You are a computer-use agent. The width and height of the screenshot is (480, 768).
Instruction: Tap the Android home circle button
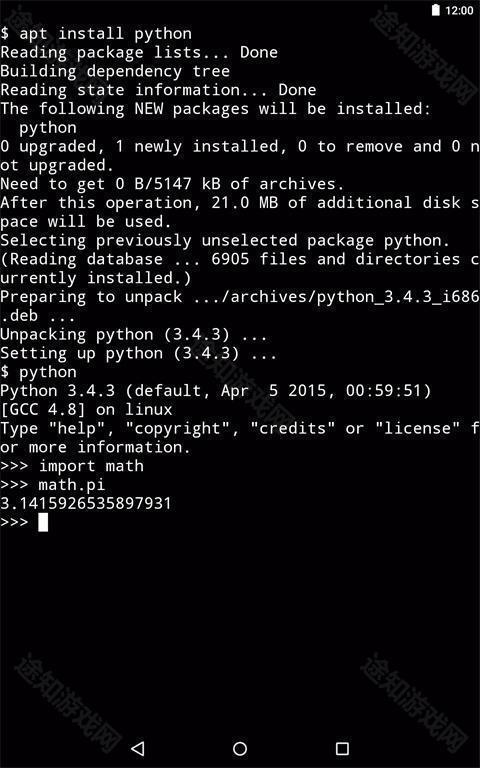tap(240, 748)
